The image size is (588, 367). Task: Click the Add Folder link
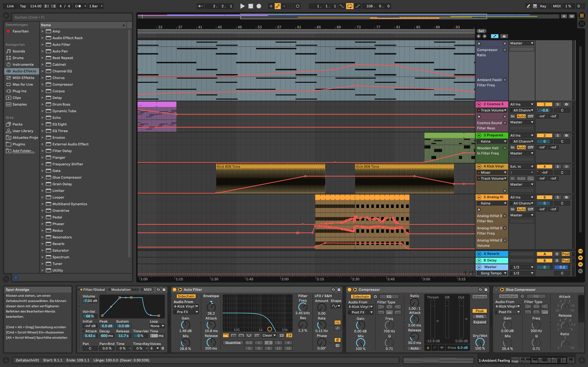click(23, 151)
